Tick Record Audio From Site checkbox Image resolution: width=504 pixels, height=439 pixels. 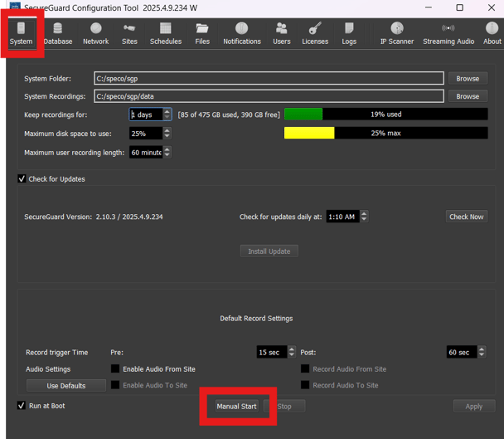[x=305, y=368]
